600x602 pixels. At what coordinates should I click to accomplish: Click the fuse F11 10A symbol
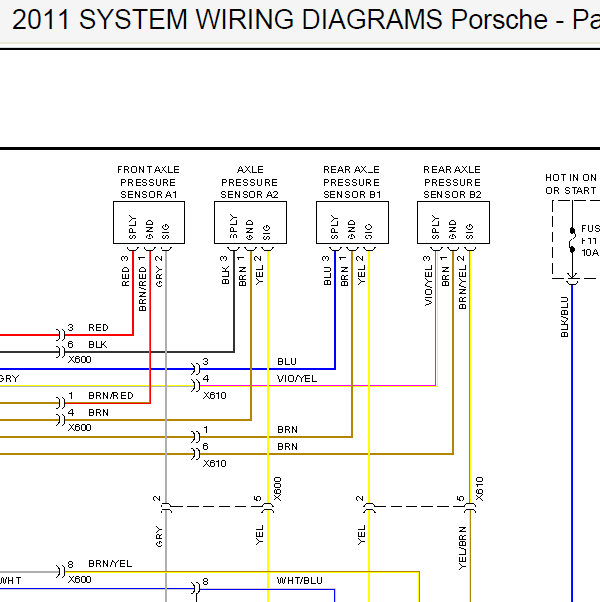click(572, 240)
